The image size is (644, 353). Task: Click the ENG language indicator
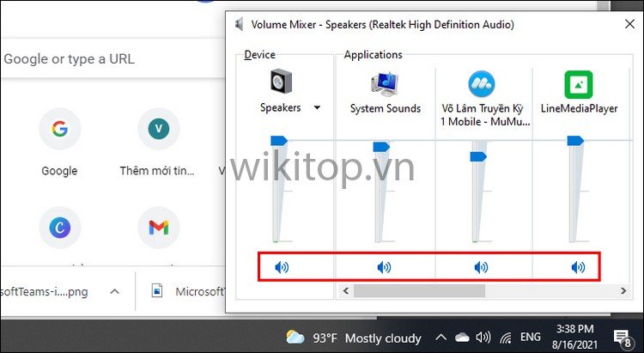[x=531, y=338]
